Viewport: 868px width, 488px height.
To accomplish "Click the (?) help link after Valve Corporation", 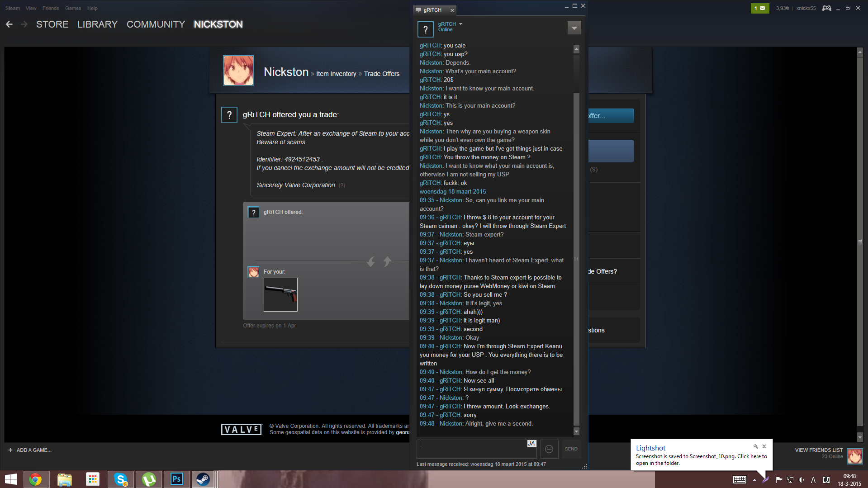I will [342, 185].
